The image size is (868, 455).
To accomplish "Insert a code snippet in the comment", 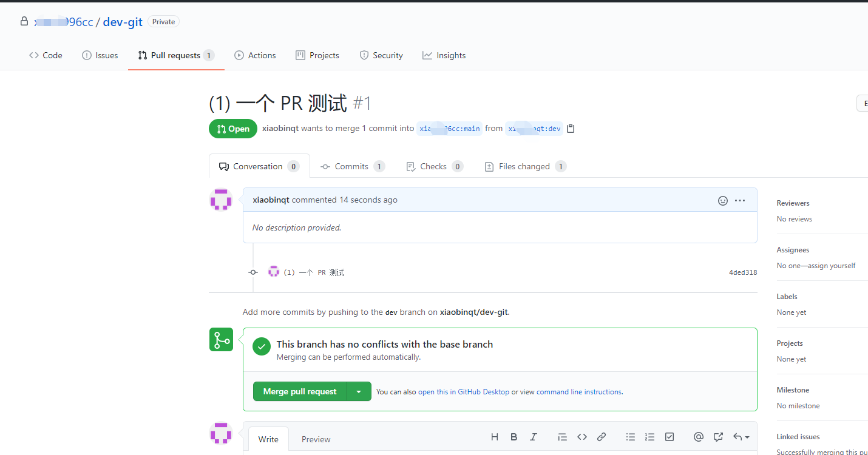I will tap(581, 437).
